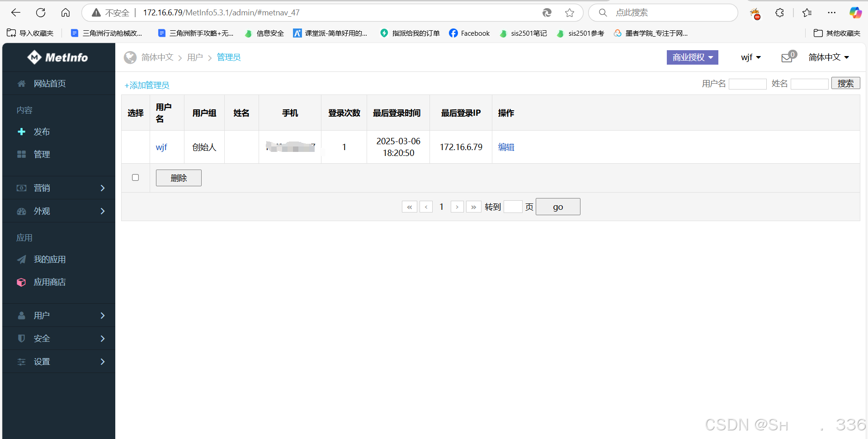Open the 信息安全 bookmark
This screenshot has height=439, width=868.
(x=264, y=33)
